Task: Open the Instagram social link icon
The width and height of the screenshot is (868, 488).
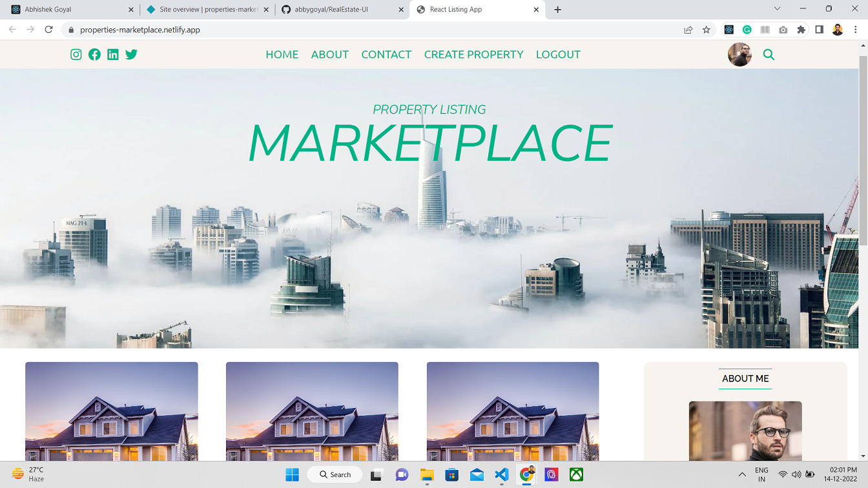Action: (76, 54)
